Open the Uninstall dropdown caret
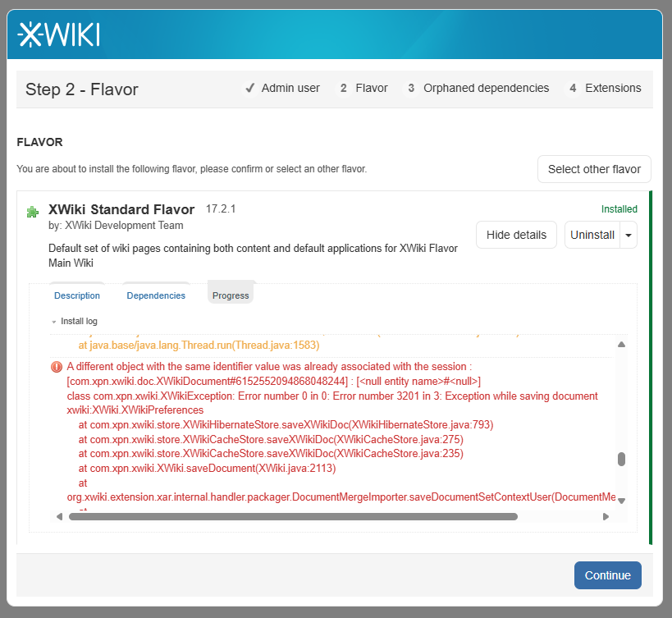This screenshot has width=672, height=618. click(x=629, y=235)
